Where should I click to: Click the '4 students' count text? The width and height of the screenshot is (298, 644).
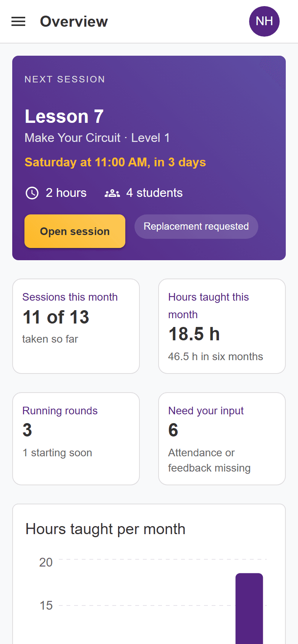154,193
